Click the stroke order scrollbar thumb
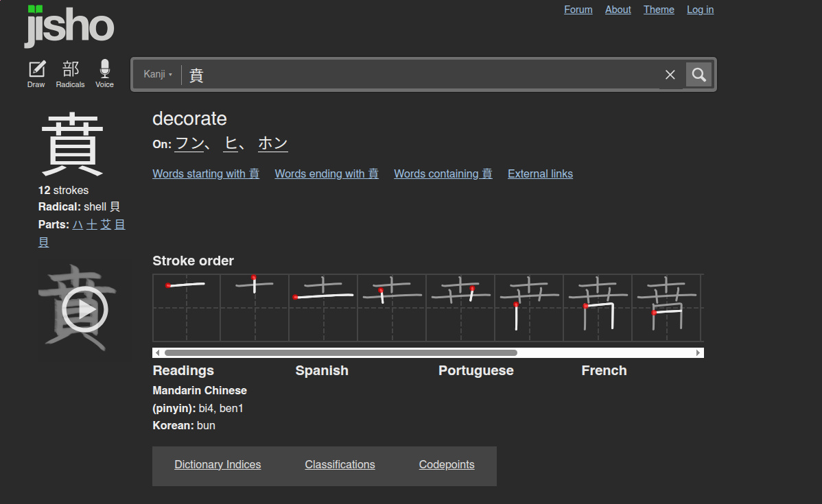The image size is (822, 504). [x=341, y=353]
